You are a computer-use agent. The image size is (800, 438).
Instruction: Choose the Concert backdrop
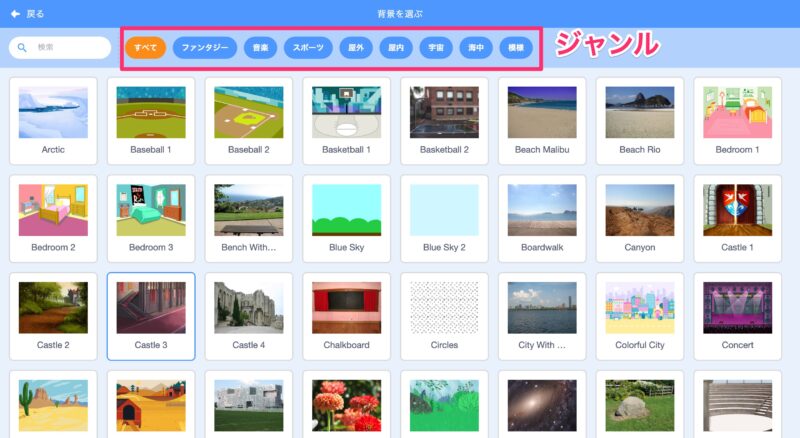click(x=737, y=315)
